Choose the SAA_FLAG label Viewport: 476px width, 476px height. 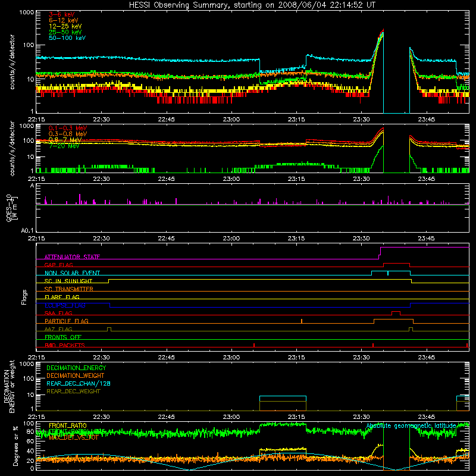(x=58, y=313)
